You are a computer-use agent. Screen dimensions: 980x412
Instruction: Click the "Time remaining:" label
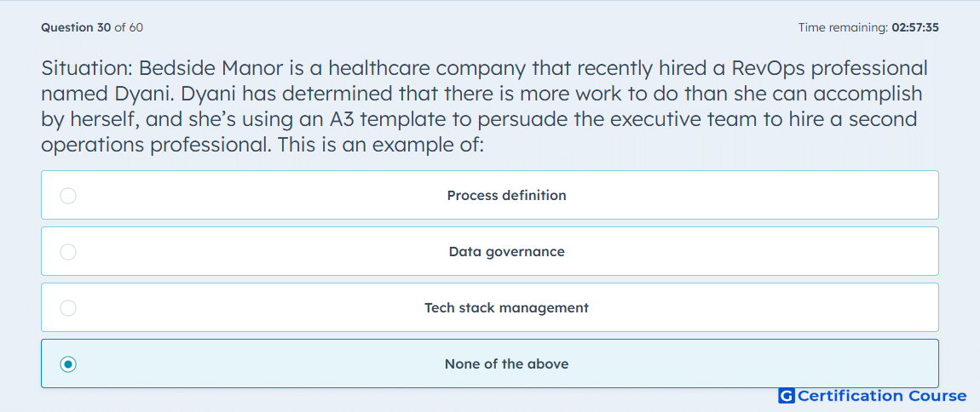(x=843, y=27)
